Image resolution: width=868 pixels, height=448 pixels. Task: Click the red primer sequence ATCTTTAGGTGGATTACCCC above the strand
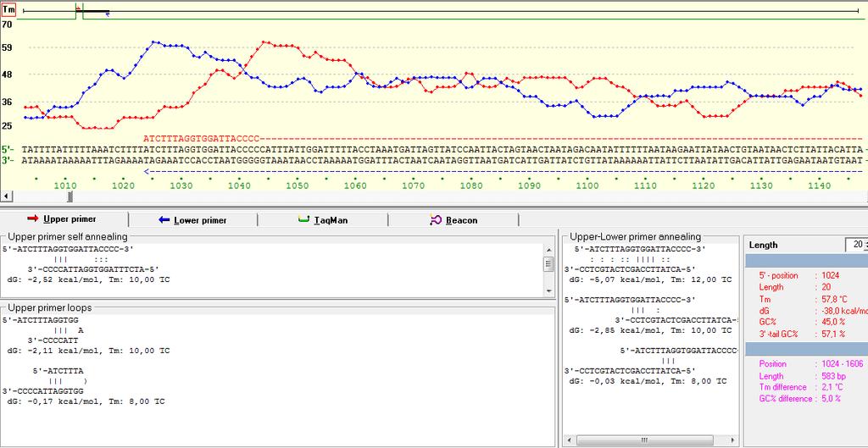tap(202, 138)
